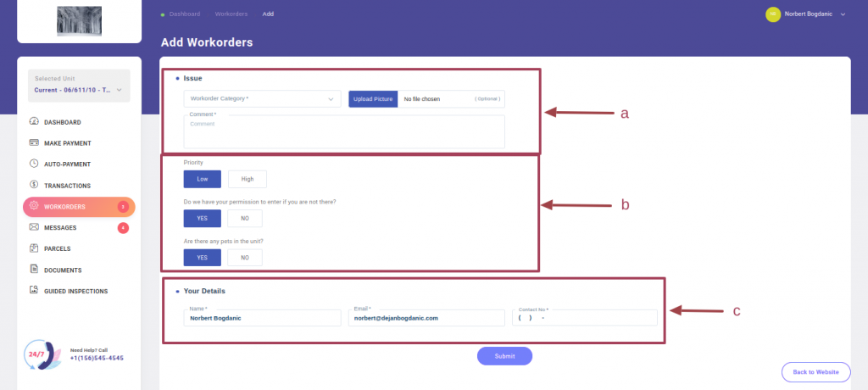Click the Upload Picture button
The width and height of the screenshot is (868, 390).
(x=373, y=99)
